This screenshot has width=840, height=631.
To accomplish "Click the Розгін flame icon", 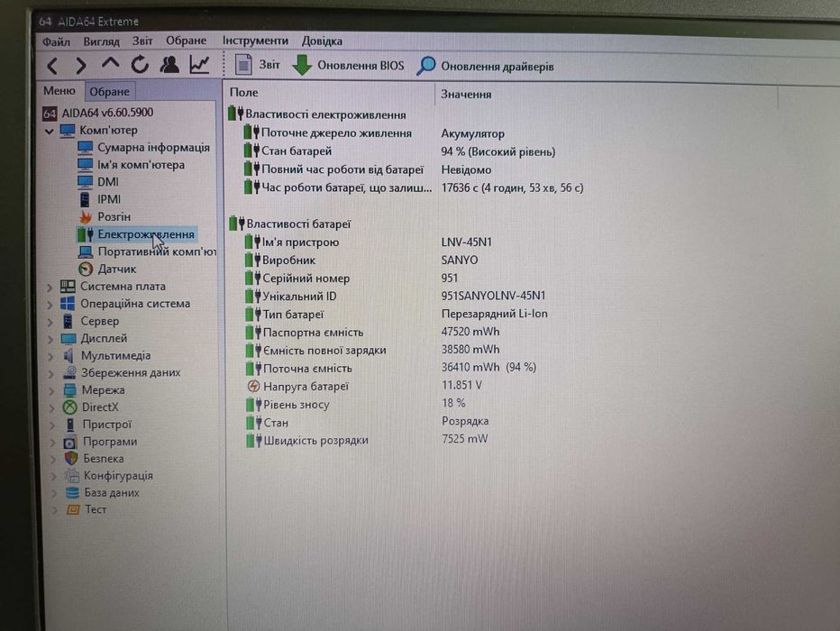I will pyautogui.click(x=86, y=217).
